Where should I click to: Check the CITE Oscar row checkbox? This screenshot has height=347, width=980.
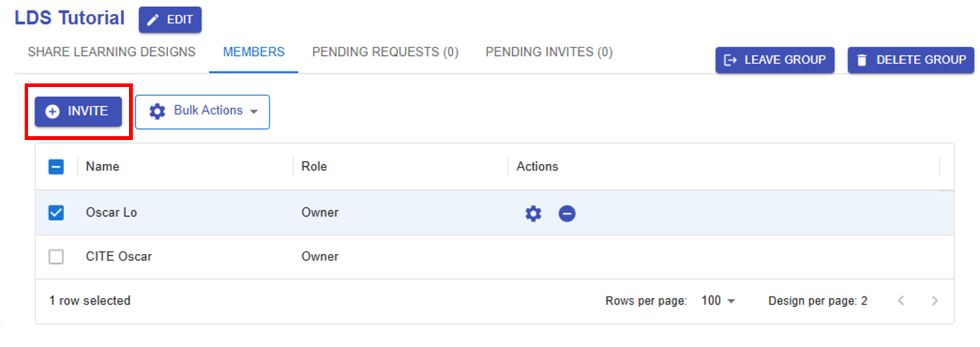click(56, 257)
